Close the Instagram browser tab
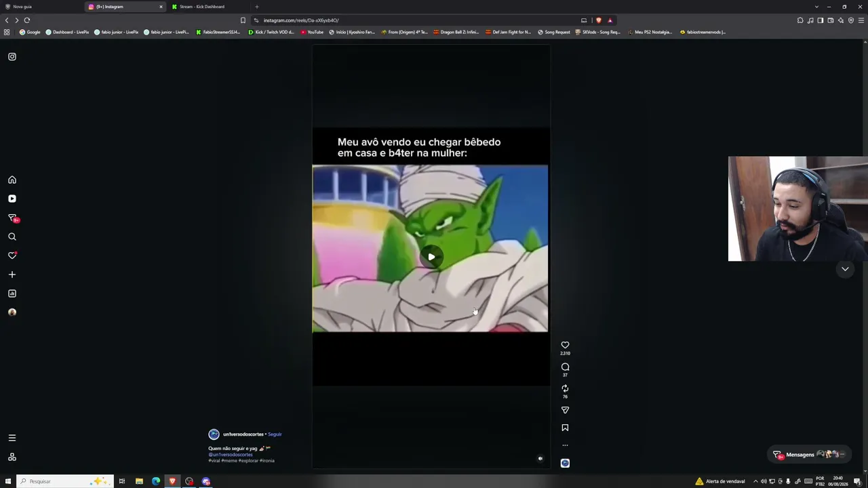Viewport: 868px width, 488px height. (161, 7)
